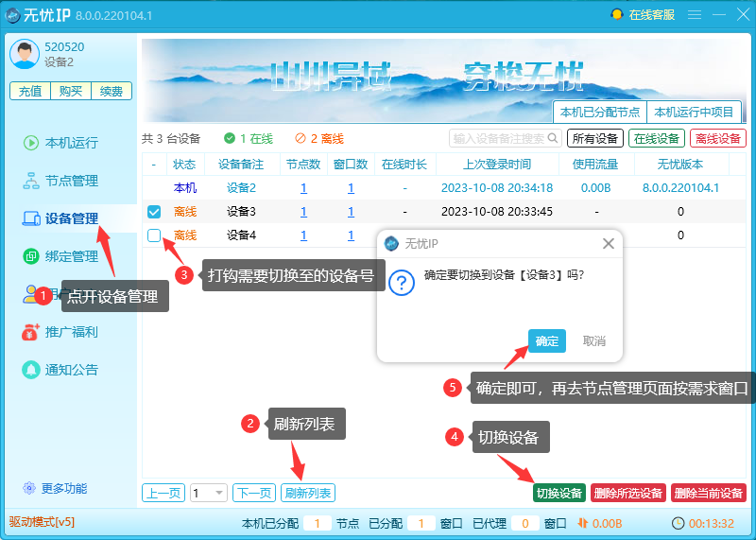Image resolution: width=756 pixels, height=540 pixels.
Task: Uncheck the 设备3 row checkbox
Action: [x=154, y=212]
